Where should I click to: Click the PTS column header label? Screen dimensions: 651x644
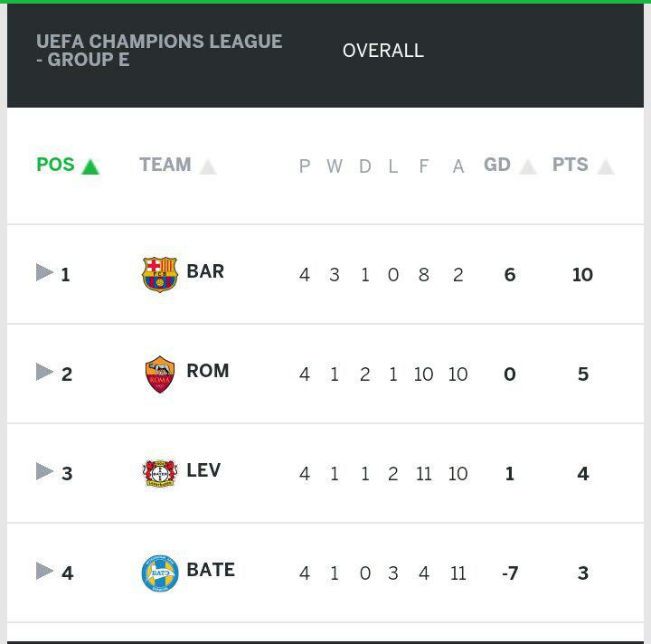571,165
